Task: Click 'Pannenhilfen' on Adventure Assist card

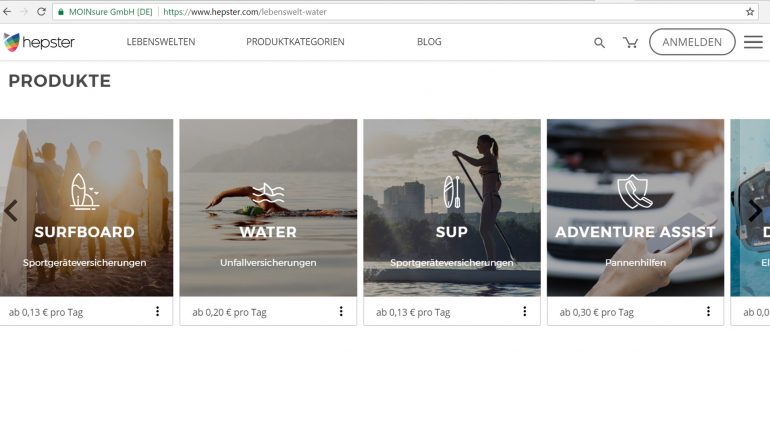Action: (635, 263)
